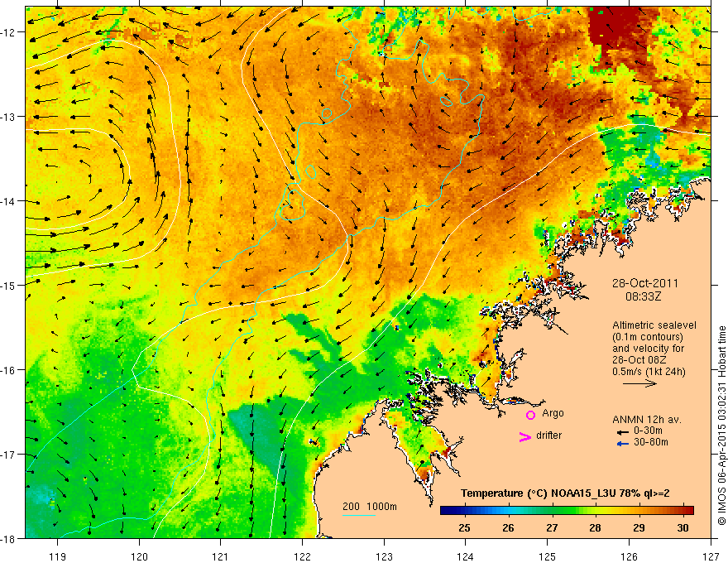This screenshot has width=728, height=563.
Task: Click the "200 1000m" isobath label
Action: click(x=370, y=507)
